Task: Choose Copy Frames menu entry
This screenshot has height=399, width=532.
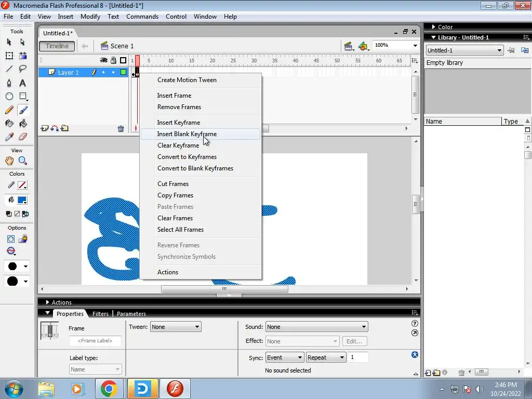Action: (x=200, y=195)
